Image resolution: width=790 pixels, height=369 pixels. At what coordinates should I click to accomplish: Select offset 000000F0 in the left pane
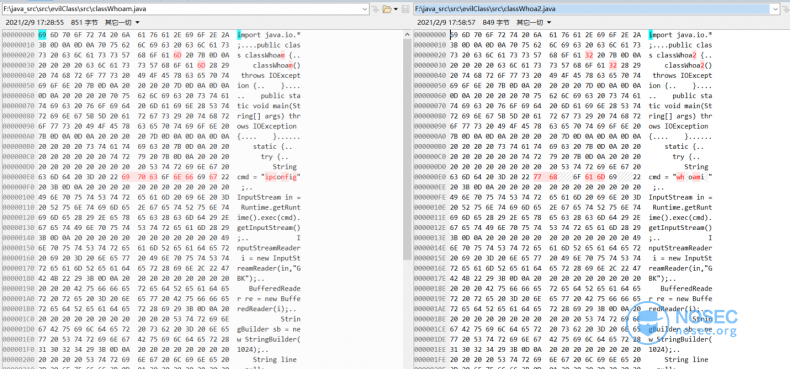(18, 187)
